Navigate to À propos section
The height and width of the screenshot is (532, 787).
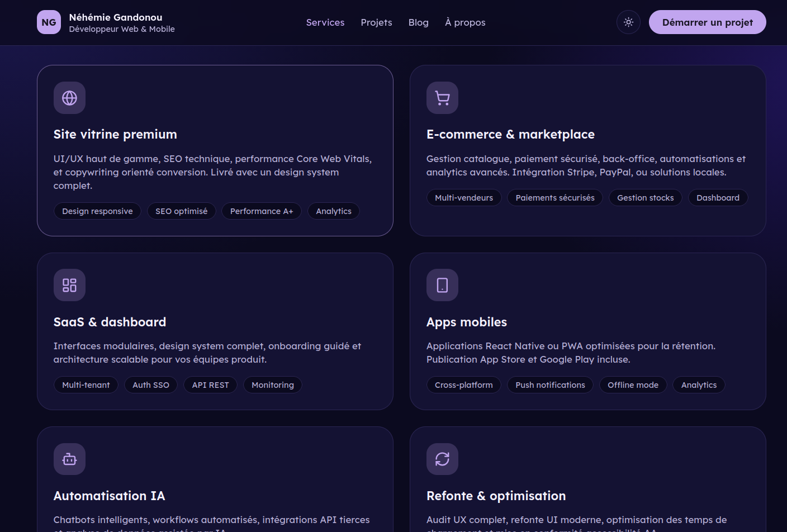tap(465, 22)
